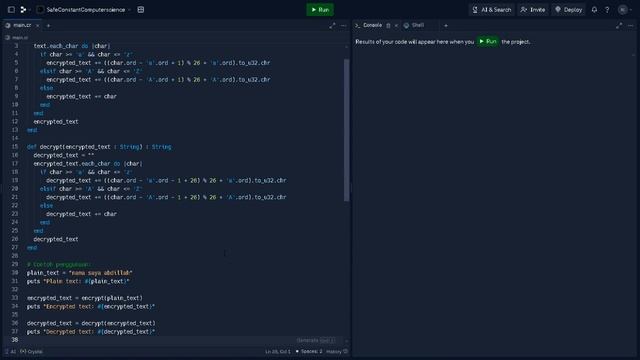Maximize the editor pane with the expand icon

pyautogui.click(x=332, y=25)
